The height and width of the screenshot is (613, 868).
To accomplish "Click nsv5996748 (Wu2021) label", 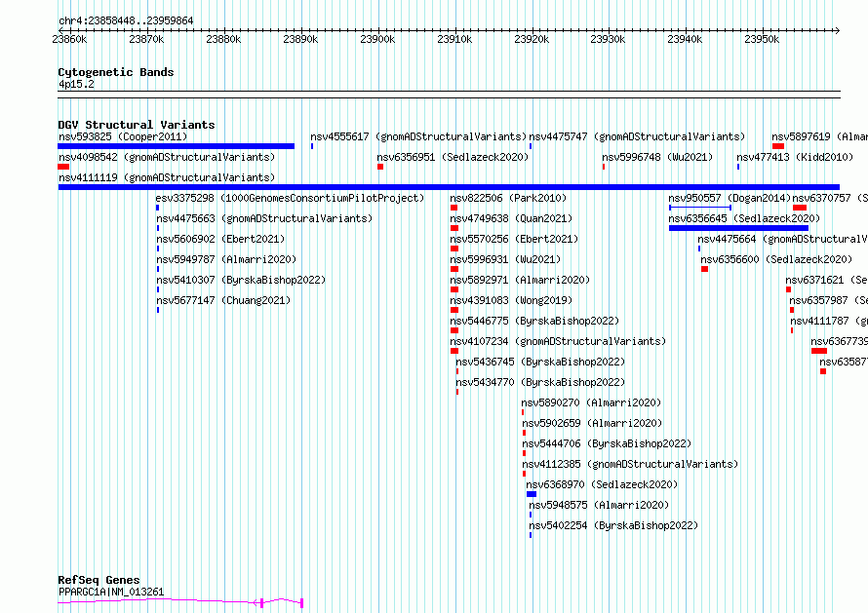I will pyautogui.click(x=657, y=157).
